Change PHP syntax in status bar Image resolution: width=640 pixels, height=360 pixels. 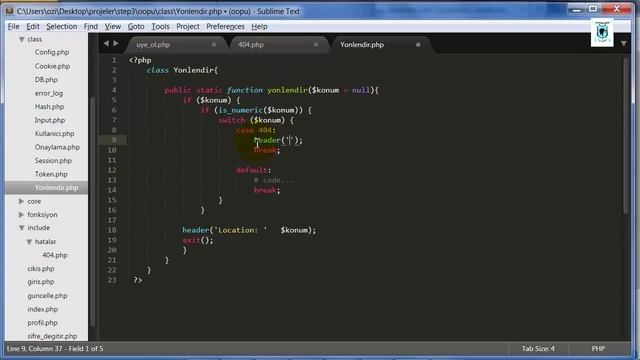click(598, 349)
